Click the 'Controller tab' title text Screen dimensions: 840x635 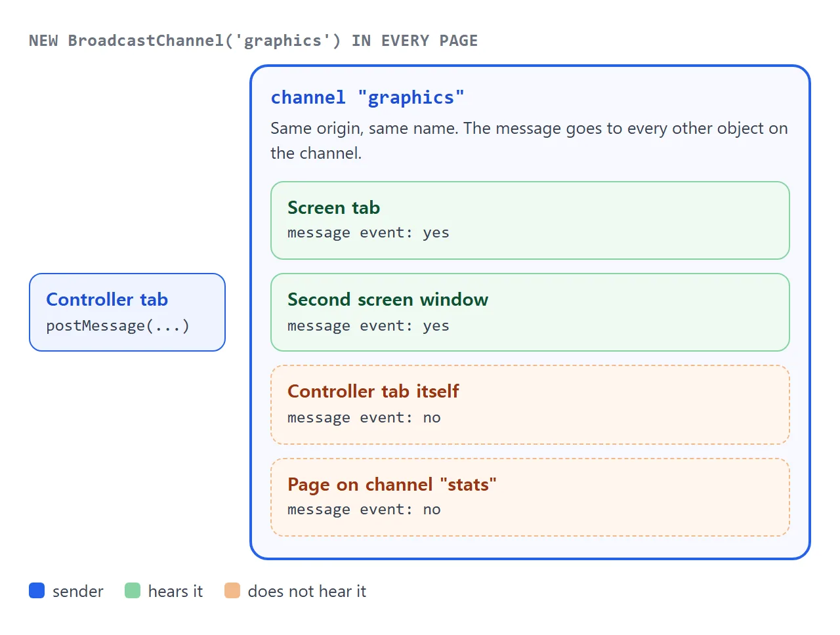click(107, 299)
